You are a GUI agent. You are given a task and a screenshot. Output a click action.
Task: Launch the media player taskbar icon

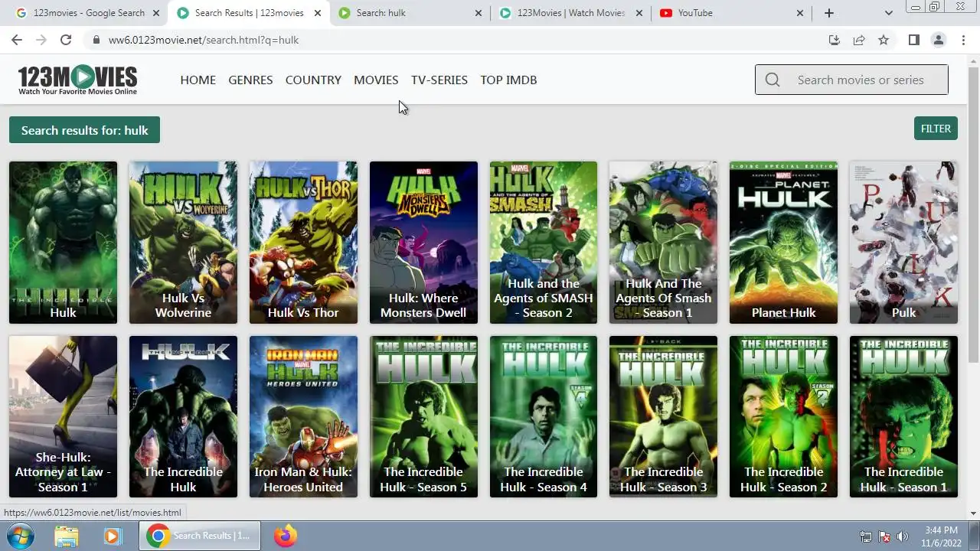tap(113, 536)
